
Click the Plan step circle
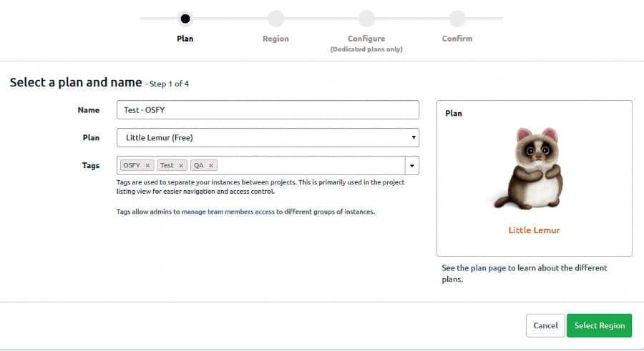tap(185, 19)
